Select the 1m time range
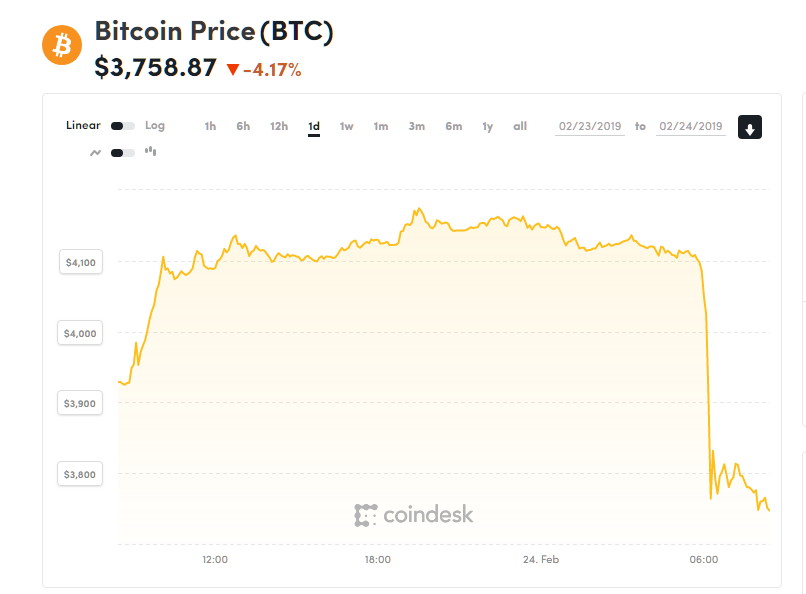Viewport: 806px width, 594px height. tap(381, 126)
